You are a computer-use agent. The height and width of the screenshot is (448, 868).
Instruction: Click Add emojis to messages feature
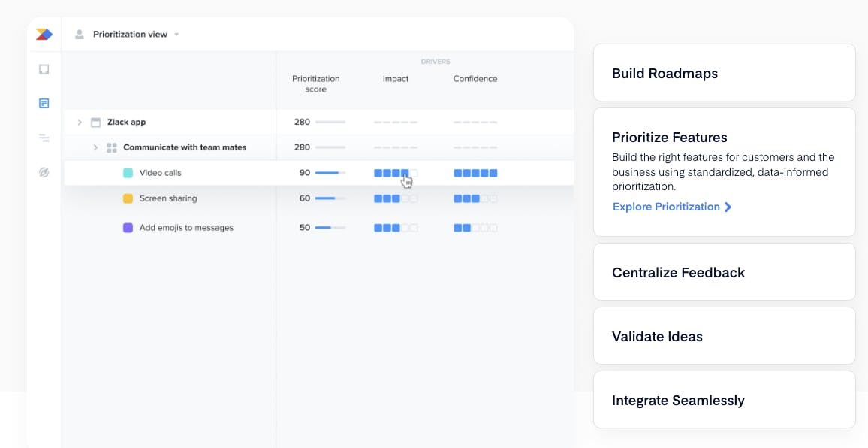[186, 227]
